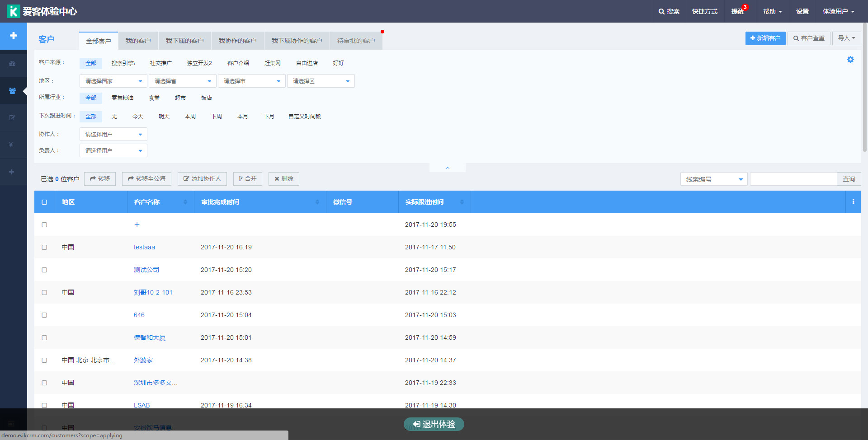Screen dimensions: 868x440
Task: Open the 负责人 user dropdown
Action: click(x=113, y=150)
